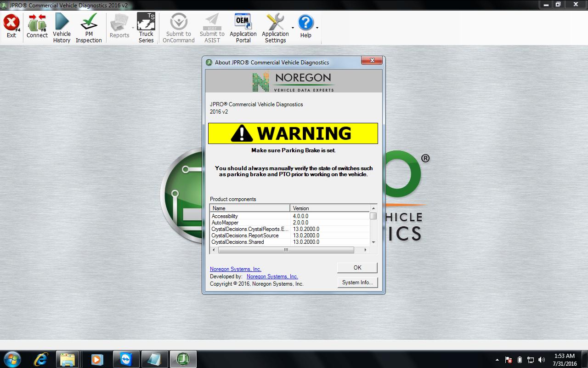Viewport: 588px width, 368px height.
Task: Open Application Settings
Action: [275, 28]
